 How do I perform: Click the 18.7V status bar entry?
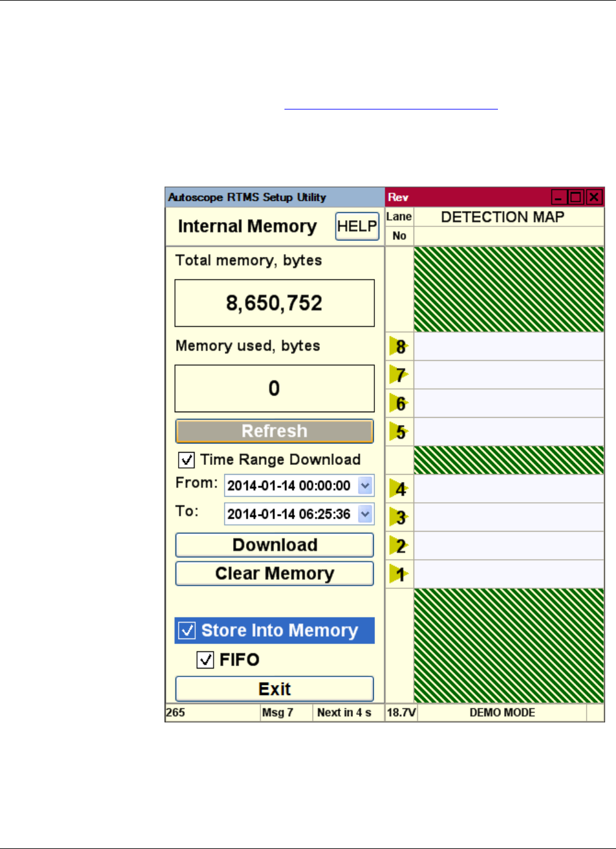[x=401, y=713]
